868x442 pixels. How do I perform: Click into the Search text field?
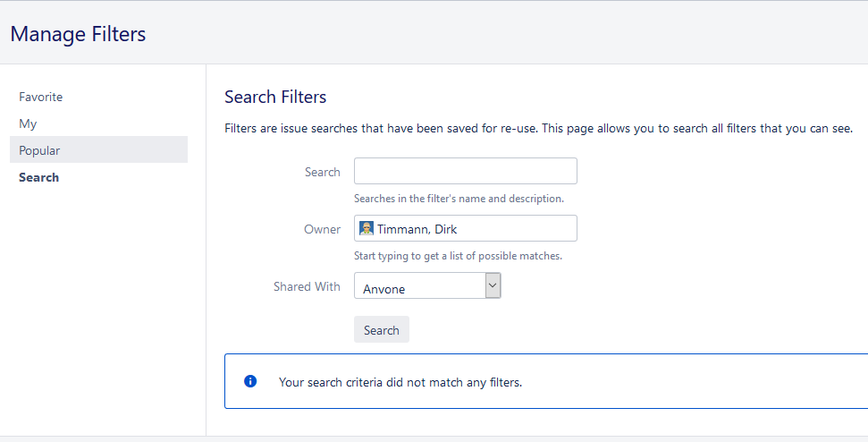(465, 171)
